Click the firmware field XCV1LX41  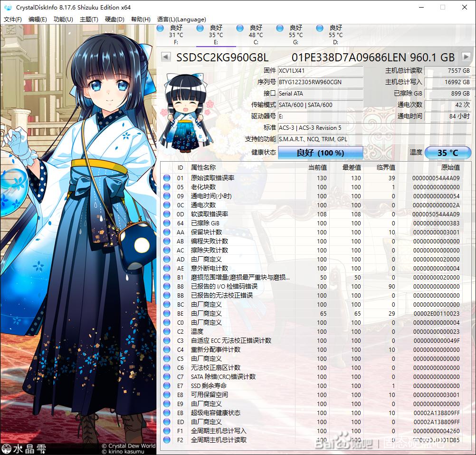pos(320,70)
